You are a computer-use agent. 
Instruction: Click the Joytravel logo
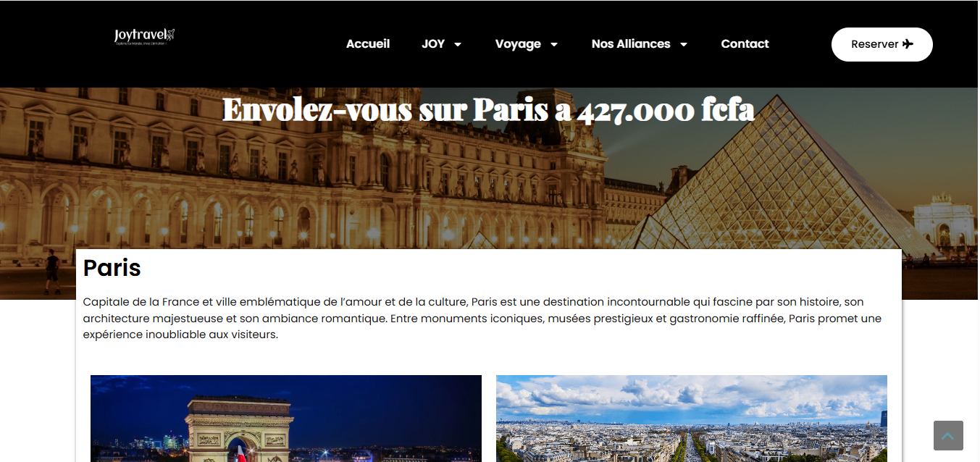[x=145, y=37]
